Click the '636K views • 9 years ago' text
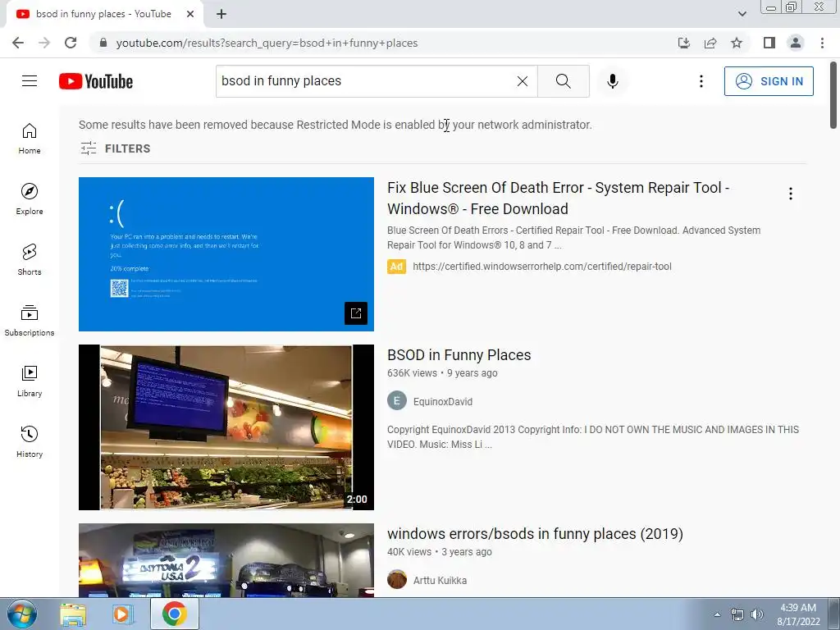The width and height of the screenshot is (840, 630). point(442,373)
